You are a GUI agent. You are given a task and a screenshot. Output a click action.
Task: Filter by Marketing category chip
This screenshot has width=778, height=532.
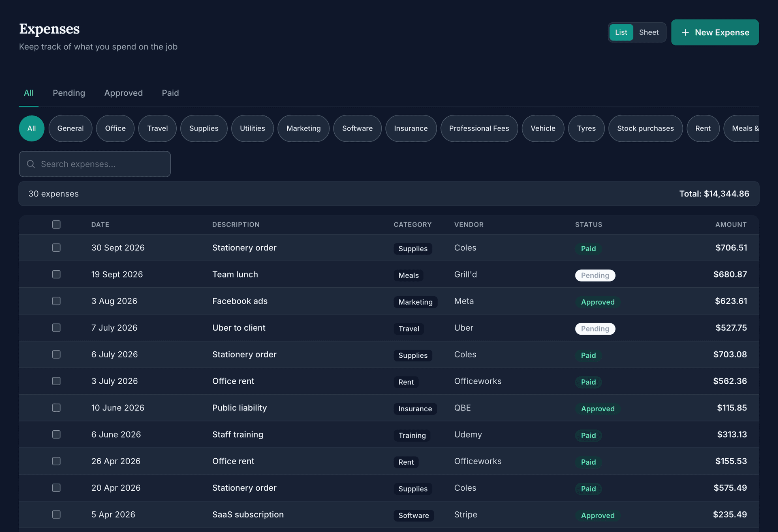pos(304,128)
